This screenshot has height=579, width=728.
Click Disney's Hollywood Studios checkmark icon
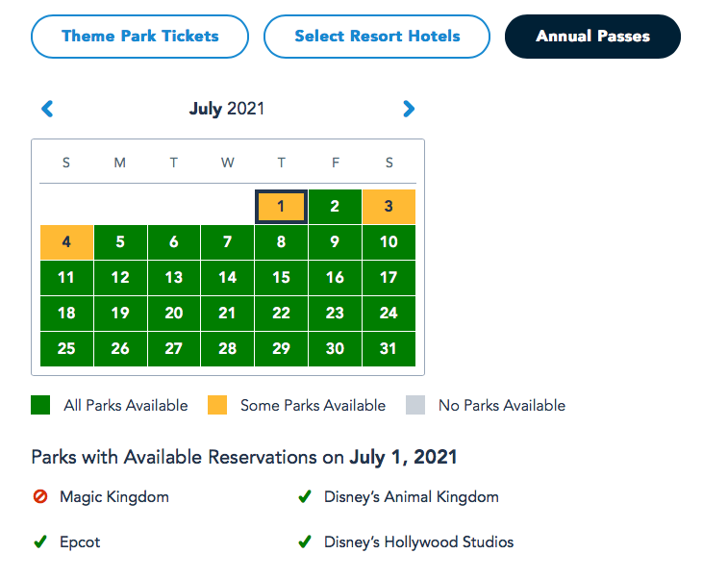tap(304, 542)
